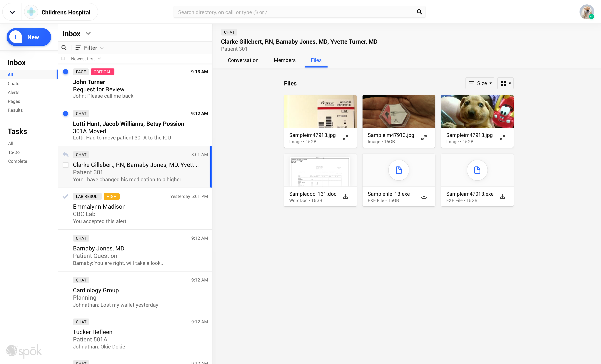Open Results in the sidebar
Viewport: 601px width, 364px height.
[x=15, y=110]
